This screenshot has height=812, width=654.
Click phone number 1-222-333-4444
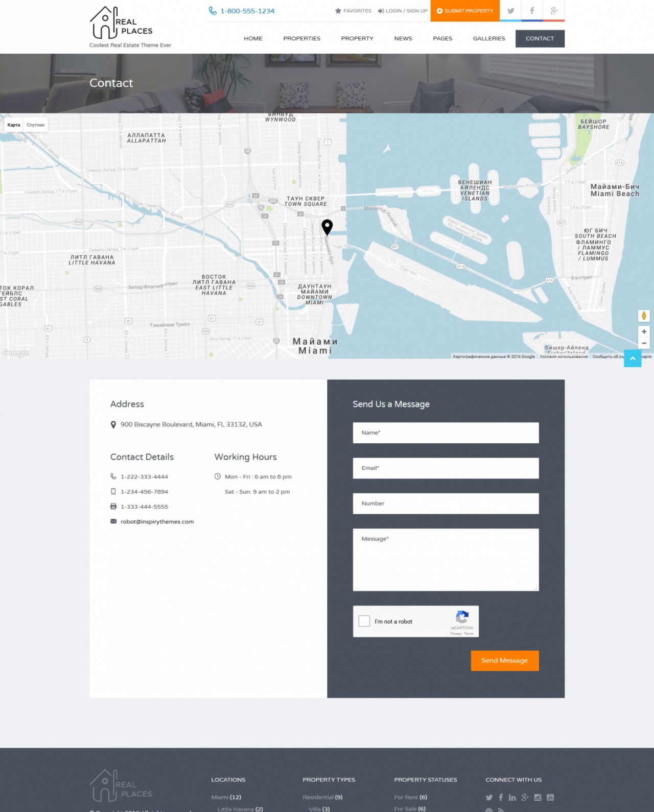(144, 476)
